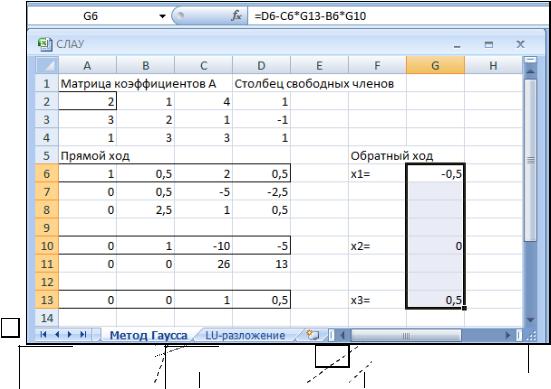Click the vertical scrollbar down arrow
Viewport: 551px width, 389px height.
coord(530,320)
